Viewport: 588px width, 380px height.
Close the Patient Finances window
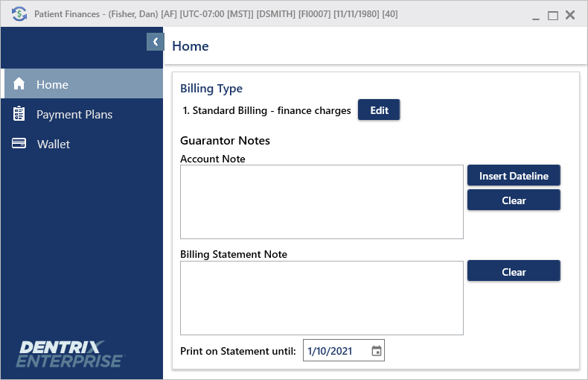coord(570,15)
